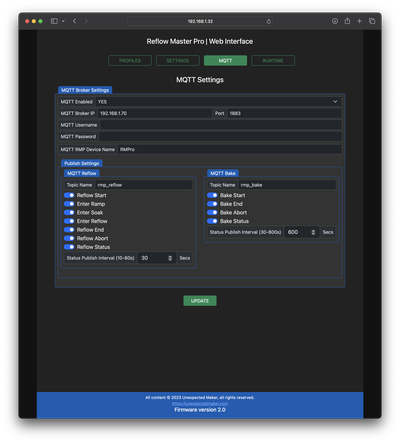
Task: Click the address bar showing 192.168.1.32
Action: 200,21
